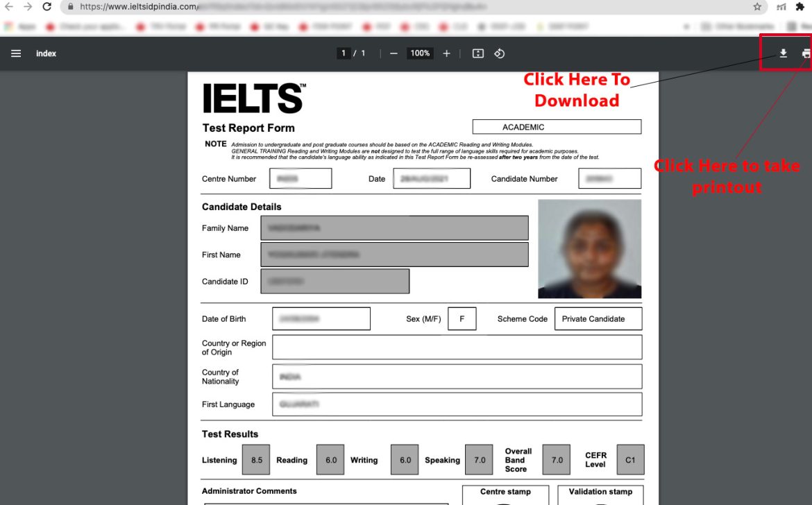
Task: Print the document using the printer icon
Action: pos(805,53)
